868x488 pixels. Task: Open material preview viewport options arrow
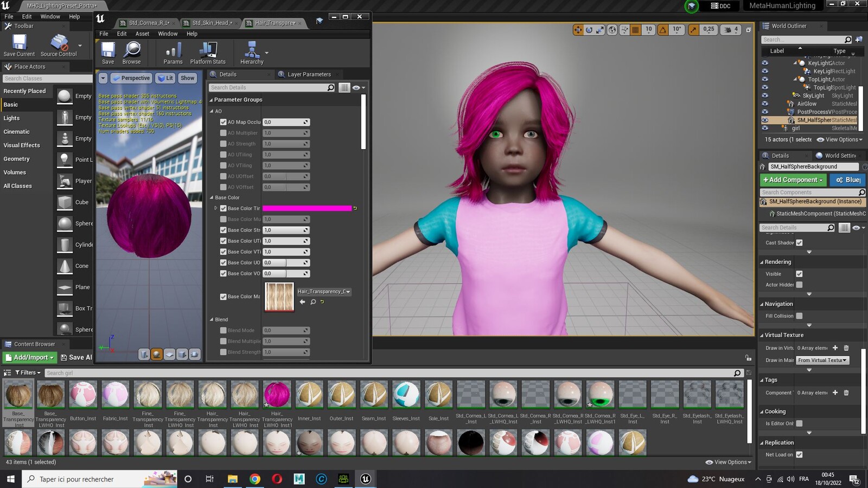click(103, 78)
